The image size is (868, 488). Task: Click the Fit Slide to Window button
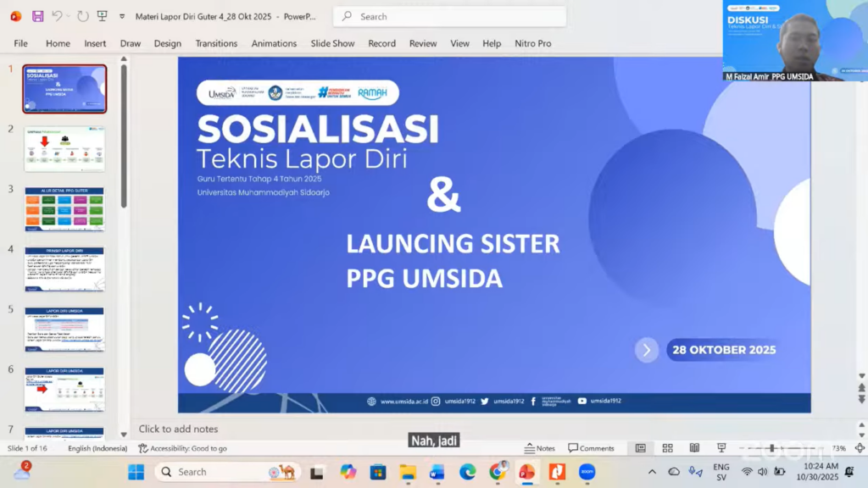click(x=860, y=447)
